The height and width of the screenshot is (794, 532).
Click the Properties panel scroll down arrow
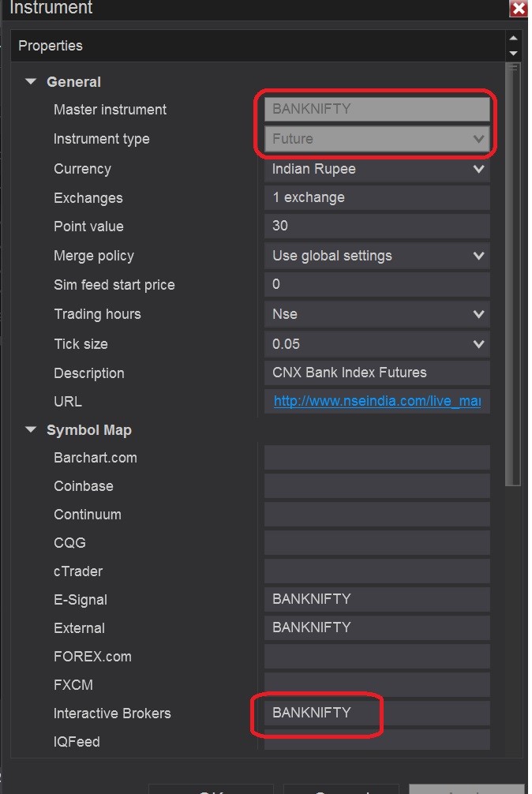click(x=514, y=53)
